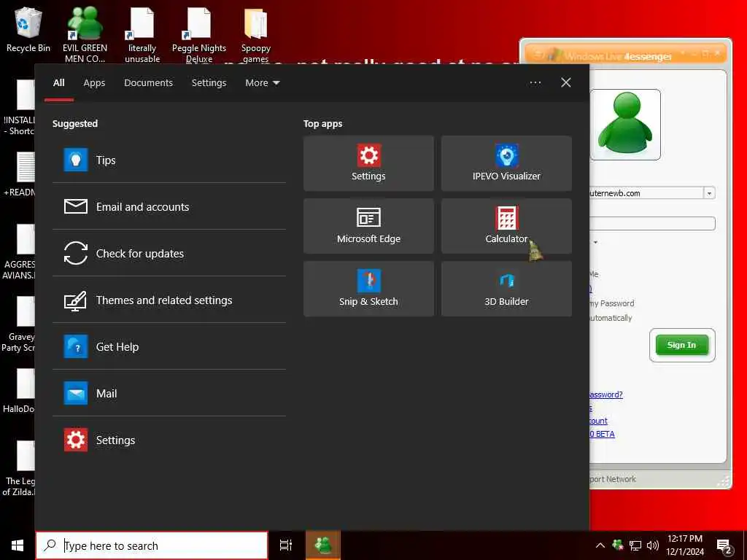
Task: Click the Type here to search box
Action: (x=152, y=545)
